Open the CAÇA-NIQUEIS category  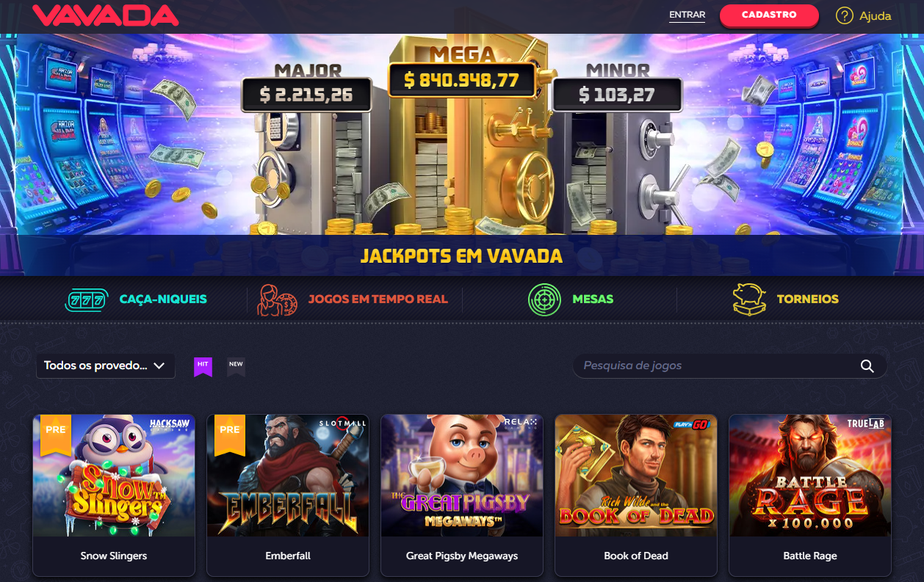(x=163, y=299)
